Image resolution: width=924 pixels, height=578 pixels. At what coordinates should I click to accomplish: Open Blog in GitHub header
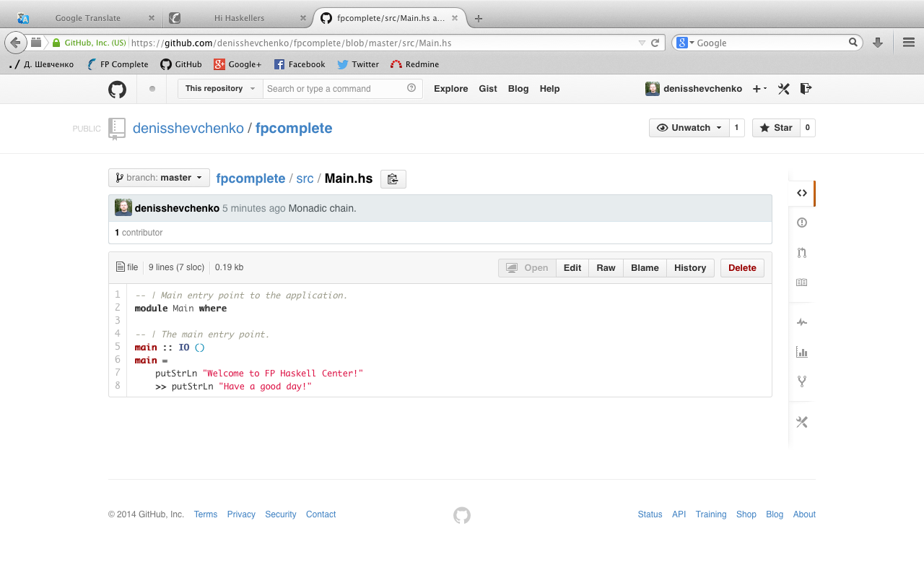click(x=518, y=89)
